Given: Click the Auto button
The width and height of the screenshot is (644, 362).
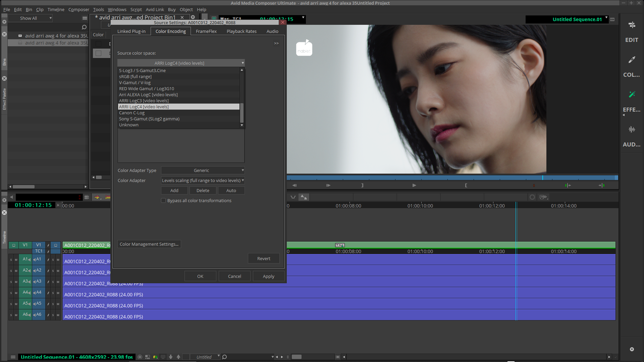Looking at the screenshot, I should (x=231, y=191).
